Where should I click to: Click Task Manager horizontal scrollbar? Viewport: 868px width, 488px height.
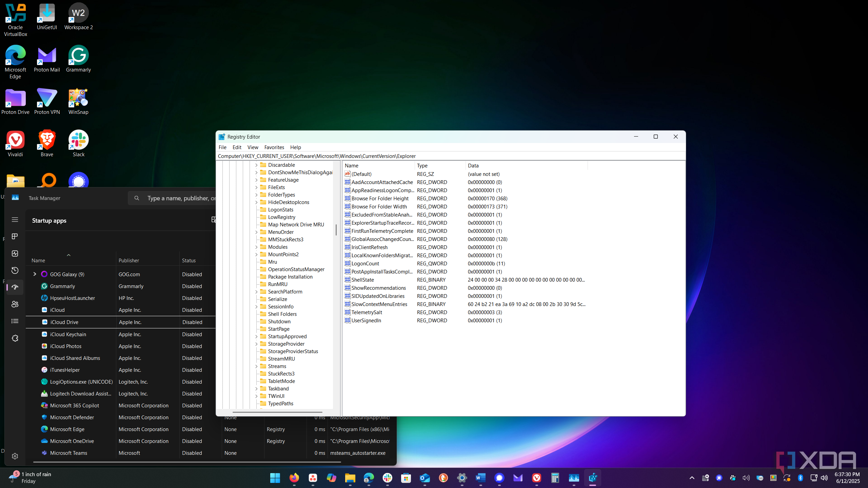tap(187, 462)
